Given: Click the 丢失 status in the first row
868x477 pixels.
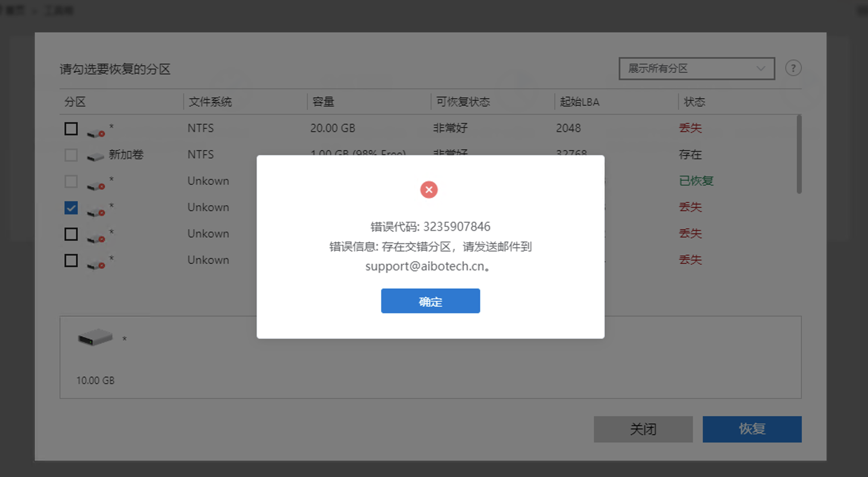Looking at the screenshot, I should tap(690, 128).
